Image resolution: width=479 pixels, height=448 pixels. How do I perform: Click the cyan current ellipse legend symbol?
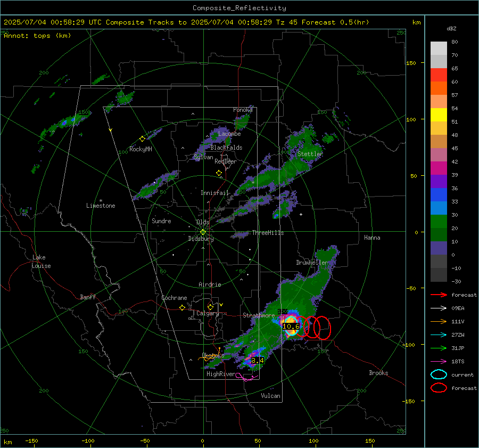pos(439,374)
